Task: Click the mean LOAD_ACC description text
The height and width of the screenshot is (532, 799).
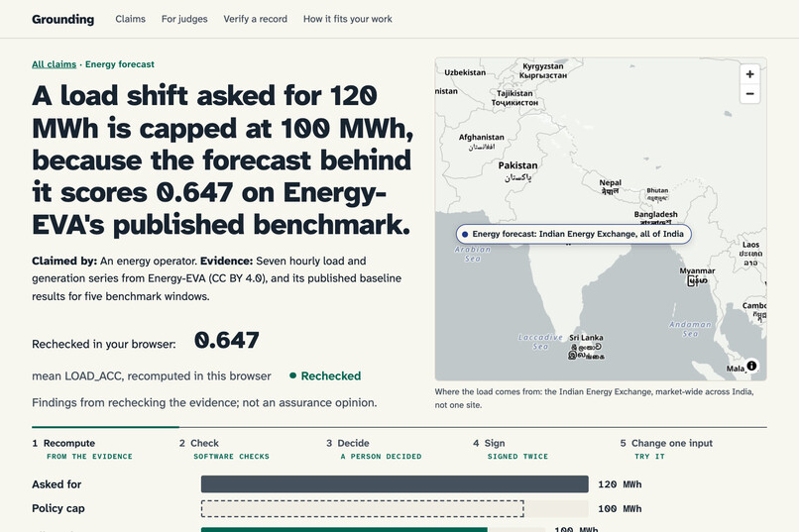Action: tap(152, 375)
